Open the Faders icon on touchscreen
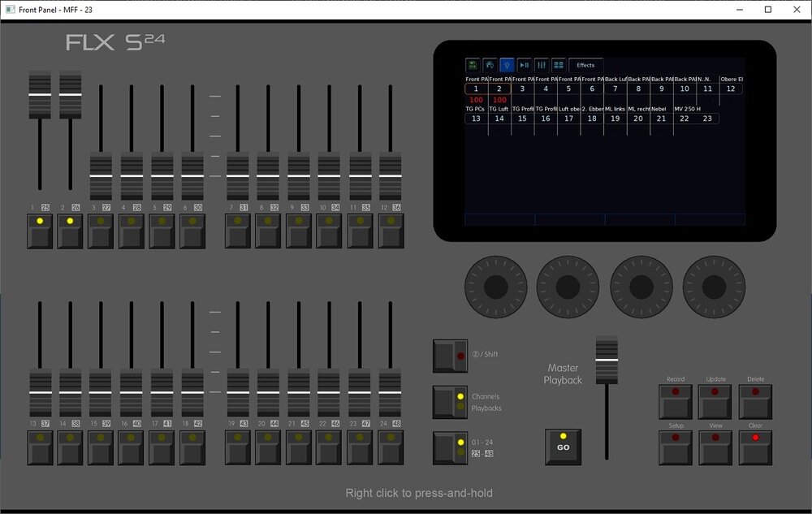The height and width of the screenshot is (514, 812). click(541, 65)
